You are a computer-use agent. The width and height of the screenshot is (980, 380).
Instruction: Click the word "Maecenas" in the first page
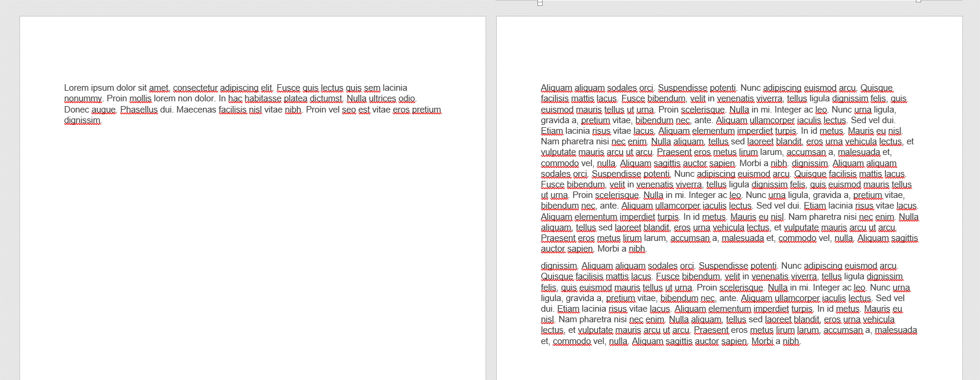pyautogui.click(x=196, y=110)
